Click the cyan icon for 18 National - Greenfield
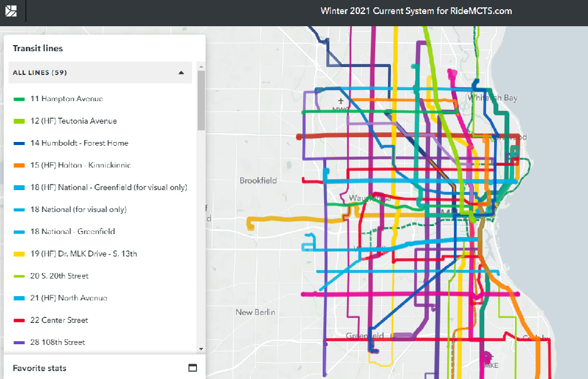 [x=18, y=232]
